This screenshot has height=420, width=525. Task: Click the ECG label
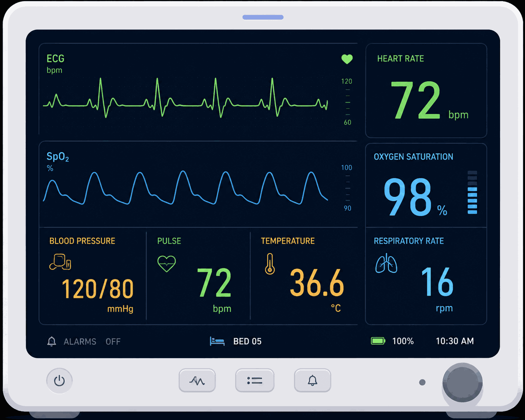[55, 59]
